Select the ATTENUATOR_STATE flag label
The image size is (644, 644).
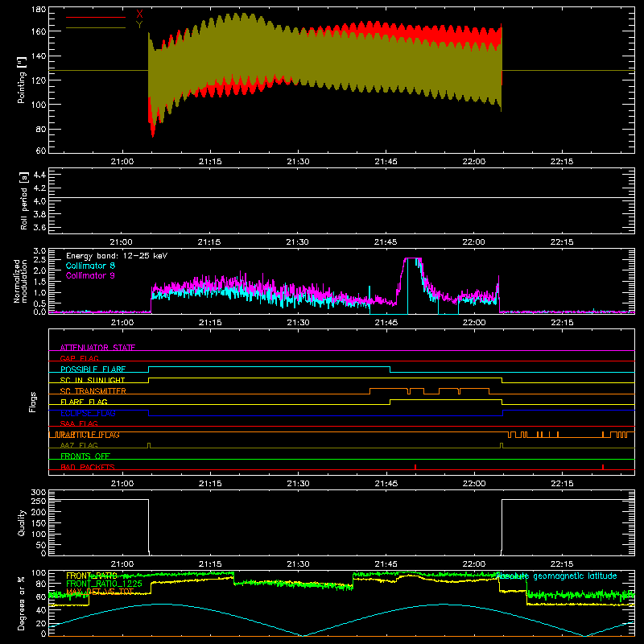click(x=97, y=348)
